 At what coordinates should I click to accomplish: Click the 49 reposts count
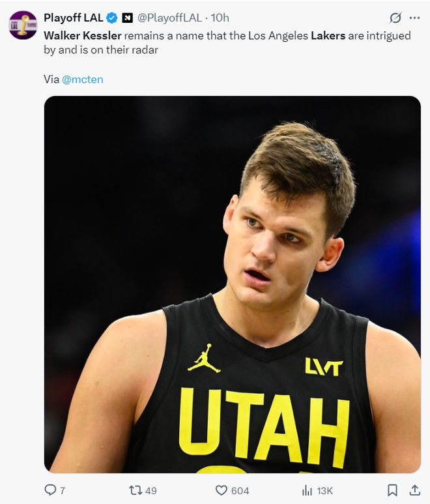click(x=151, y=490)
